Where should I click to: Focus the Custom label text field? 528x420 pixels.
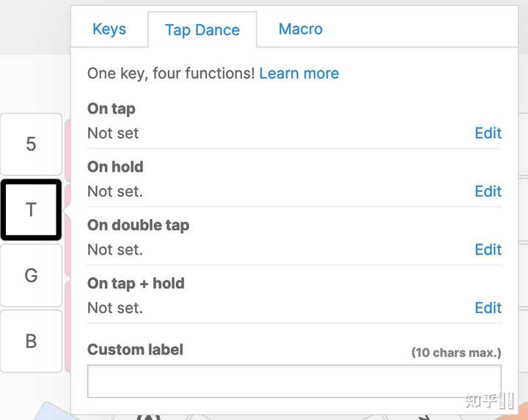294,381
